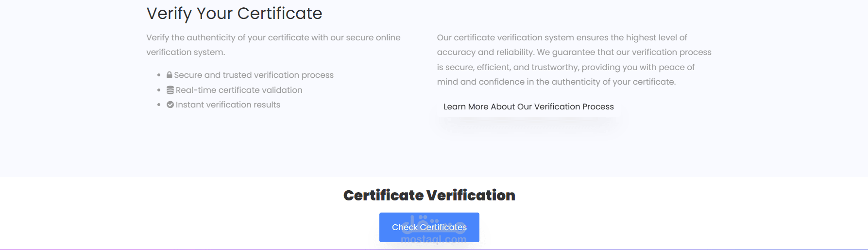Image resolution: width=868 pixels, height=250 pixels.
Task: Open Learn More About Our Verification Process
Action: click(528, 107)
